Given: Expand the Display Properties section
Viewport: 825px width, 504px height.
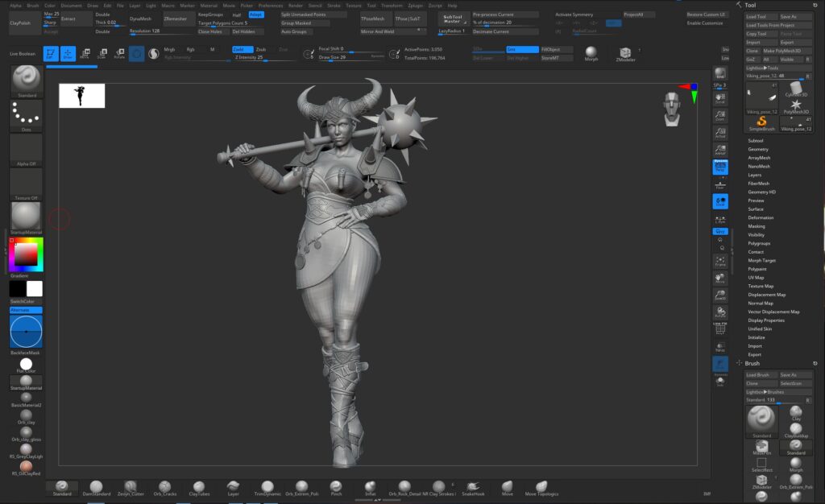Looking at the screenshot, I should point(766,320).
